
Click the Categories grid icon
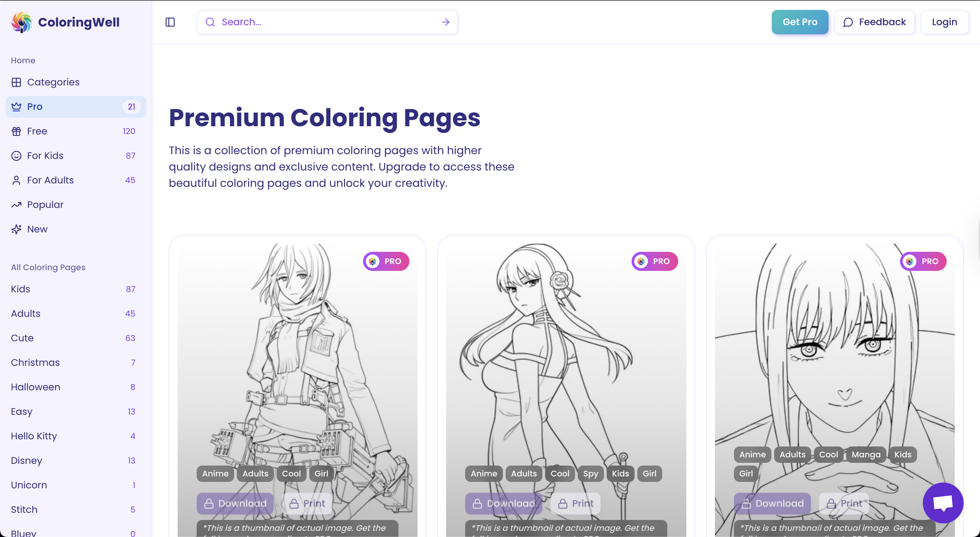click(x=16, y=82)
